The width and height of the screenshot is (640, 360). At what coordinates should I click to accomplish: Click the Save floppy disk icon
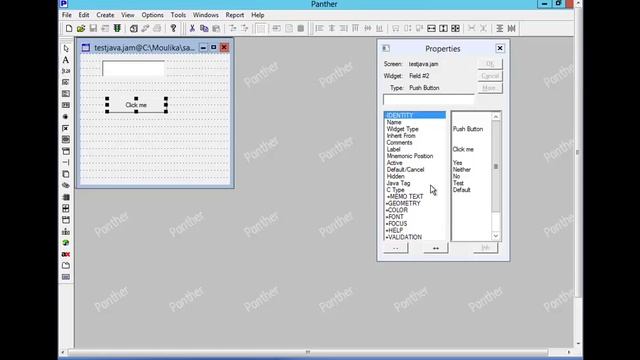click(x=93, y=28)
